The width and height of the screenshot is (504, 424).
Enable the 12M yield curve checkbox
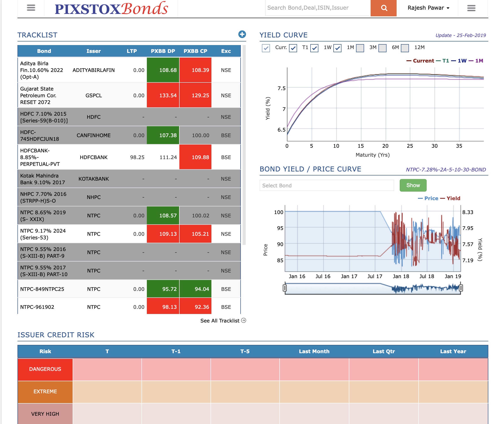coord(405,48)
